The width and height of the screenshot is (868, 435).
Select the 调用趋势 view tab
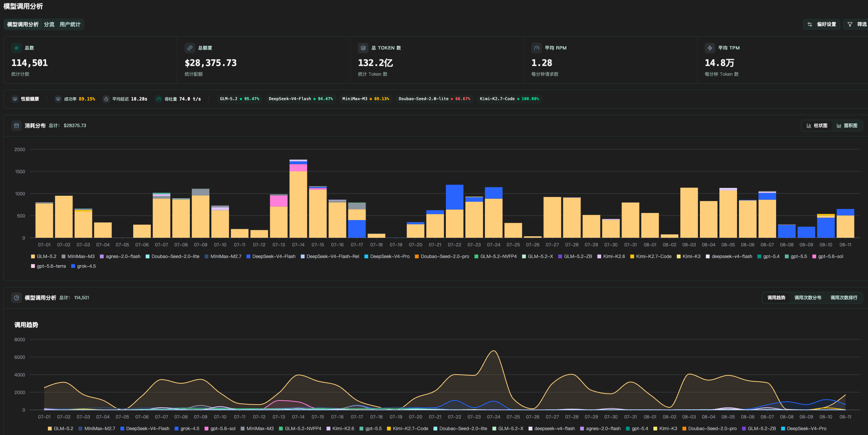776,298
